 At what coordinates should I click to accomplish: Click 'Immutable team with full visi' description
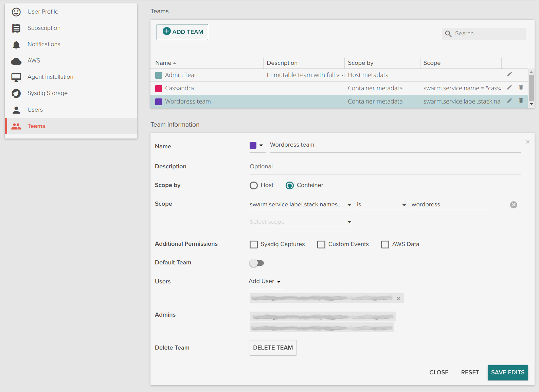(x=306, y=75)
